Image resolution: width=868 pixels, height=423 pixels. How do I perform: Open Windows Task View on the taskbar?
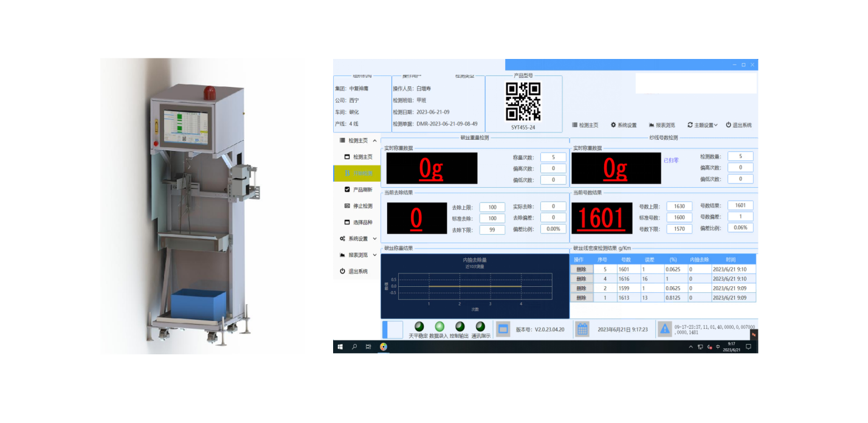click(368, 347)
